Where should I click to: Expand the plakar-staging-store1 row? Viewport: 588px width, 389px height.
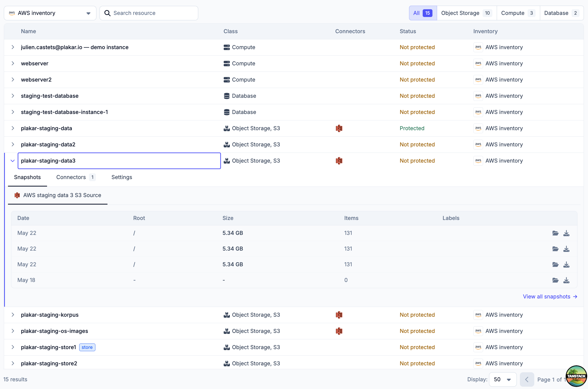click(13, 347)
